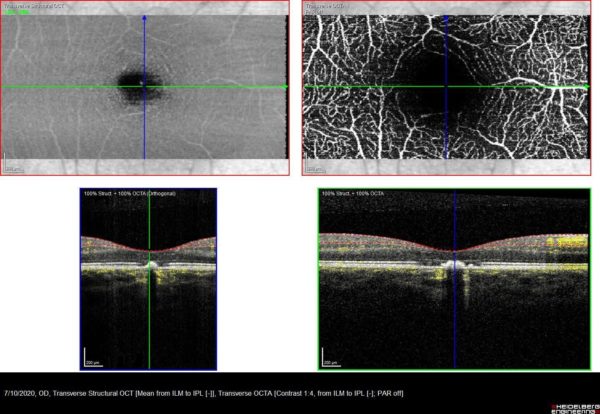Image resolution: width=600 pixels, height=414 pixels.
Task: Click the scale bar in the Transverse Structural OCT image
Action: [12, 167]
